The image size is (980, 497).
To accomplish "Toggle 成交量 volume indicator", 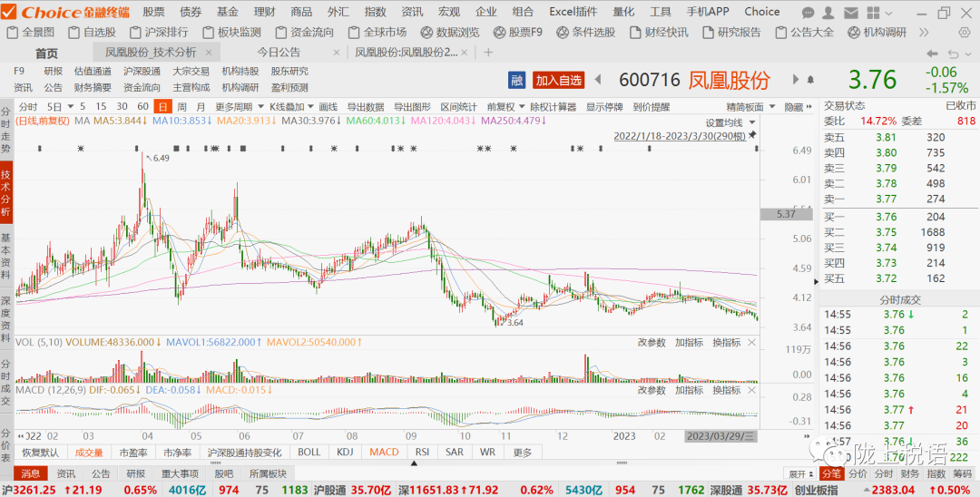I will (x=89, y=452).
